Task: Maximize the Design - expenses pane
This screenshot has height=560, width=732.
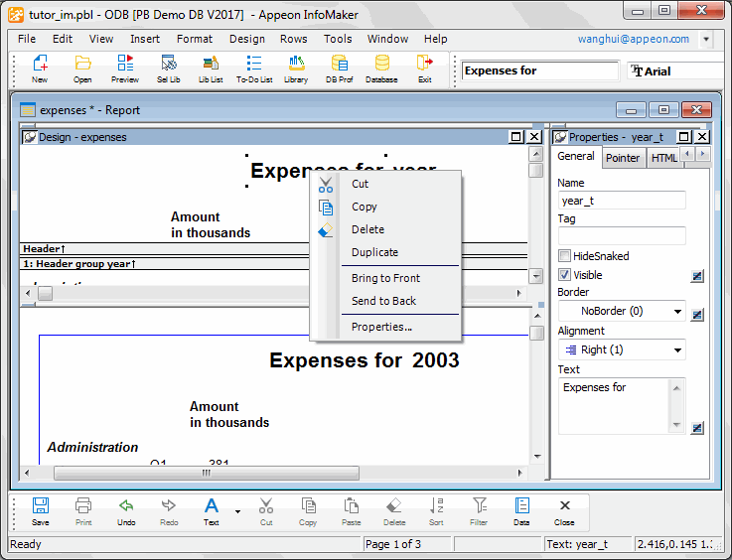Action: (x=515, y=137)
